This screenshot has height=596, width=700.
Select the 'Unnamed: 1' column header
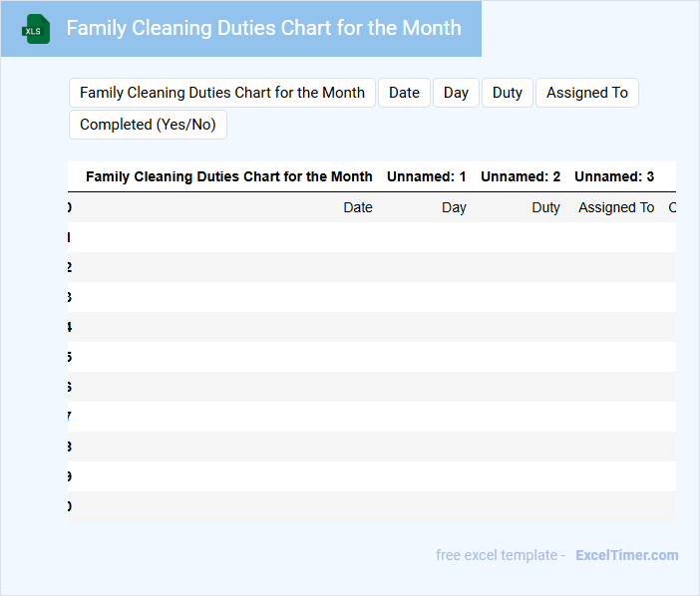click(426, 176)
